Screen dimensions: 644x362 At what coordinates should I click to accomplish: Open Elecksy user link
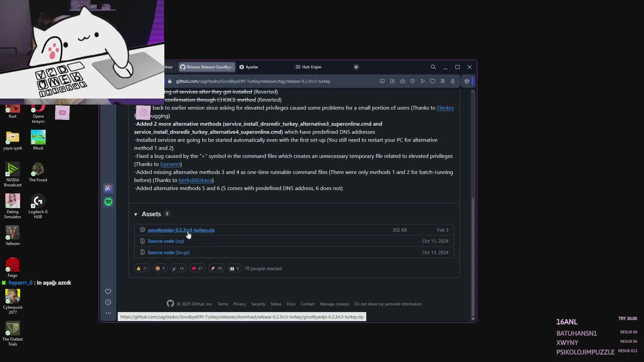point(445,108)
